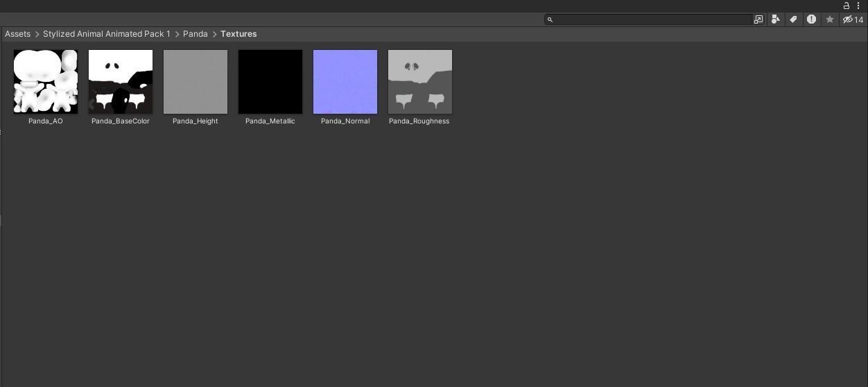
Task: Select the Panda_Metallic texture thumbnail
Action: (x=270, y=82)
